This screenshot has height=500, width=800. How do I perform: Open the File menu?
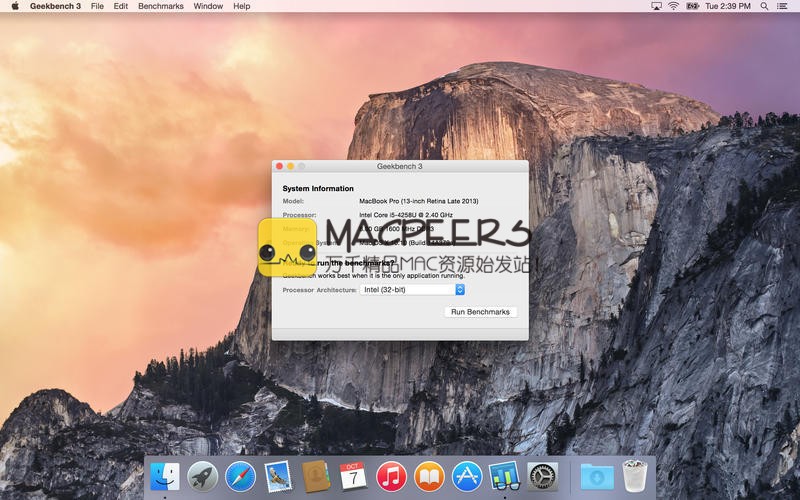pyautogui.click(x=97, y=6)
